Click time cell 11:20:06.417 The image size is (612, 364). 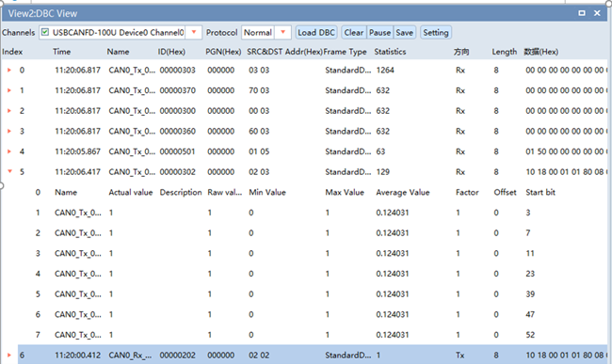coord(77,171)
